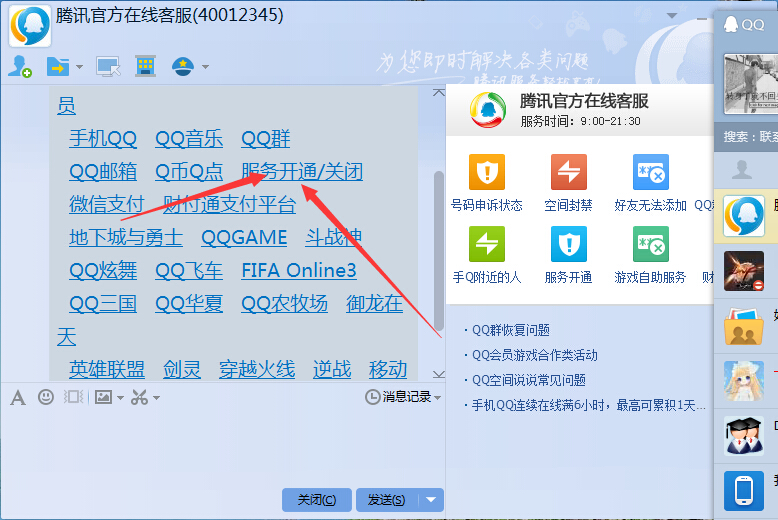Open the QQ音乐 link
Viewport: 778px width, 520px height.
tap(189, 138)
